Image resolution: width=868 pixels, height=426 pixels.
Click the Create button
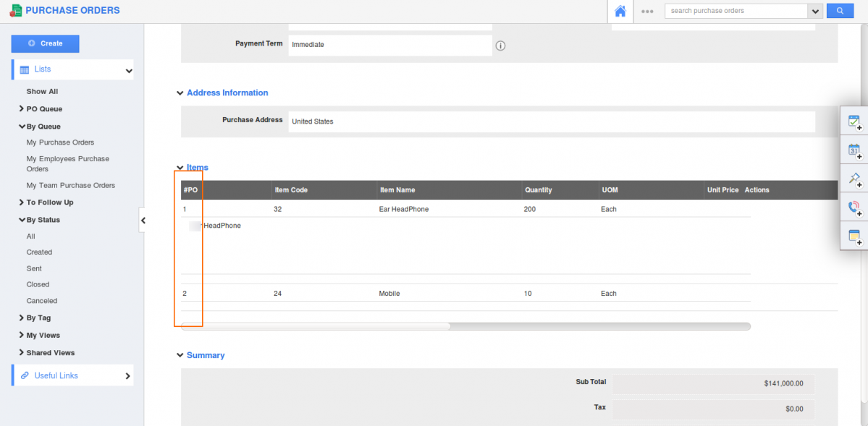[45, 43]
